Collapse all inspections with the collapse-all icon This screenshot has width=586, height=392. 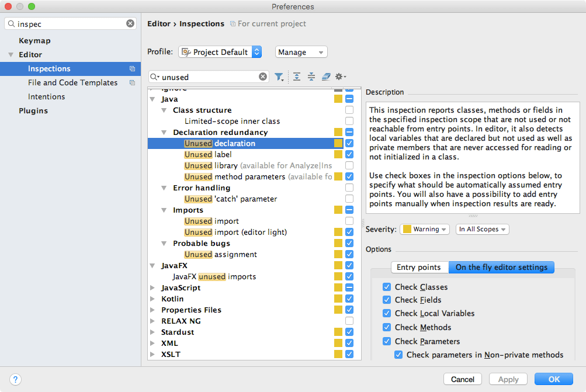click(x=311, y=77)
